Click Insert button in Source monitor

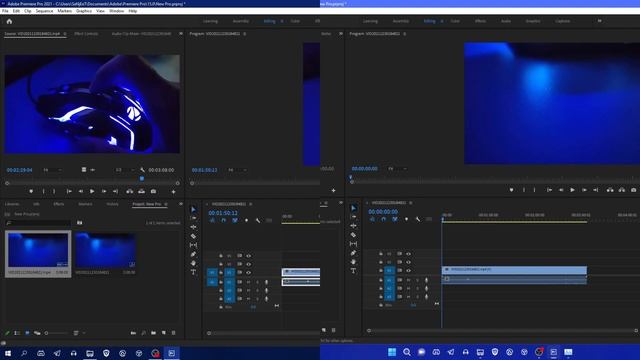(129, 191)
